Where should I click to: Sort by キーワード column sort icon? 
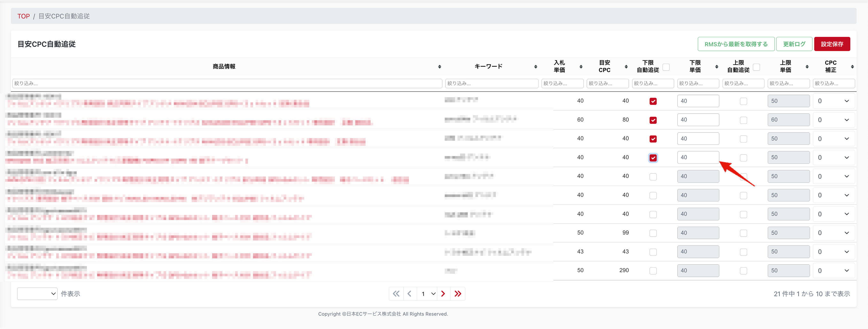[535, 67]
